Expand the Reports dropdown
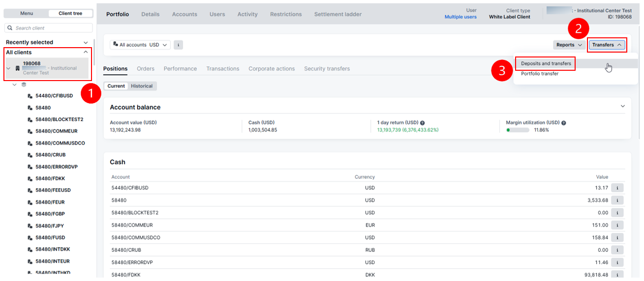This screenshot has width=644, height=281. (x=569, y=45)
